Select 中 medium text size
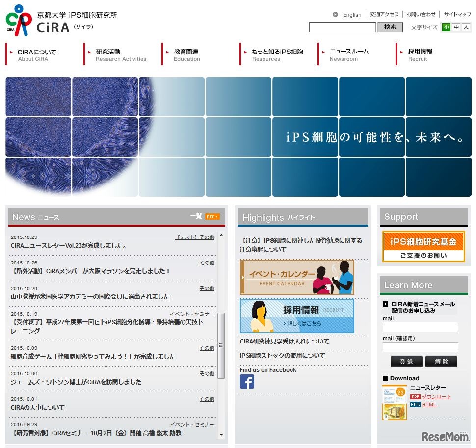This screenshot has height=448, width=476. click(x=456, y=27)
